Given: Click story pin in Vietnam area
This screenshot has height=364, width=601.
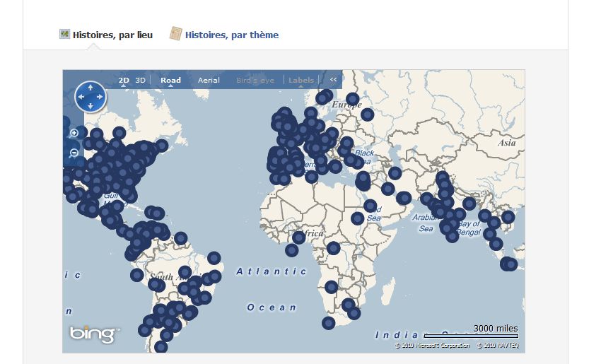Looking at the screenshot, I should click(x=508, y=217).
